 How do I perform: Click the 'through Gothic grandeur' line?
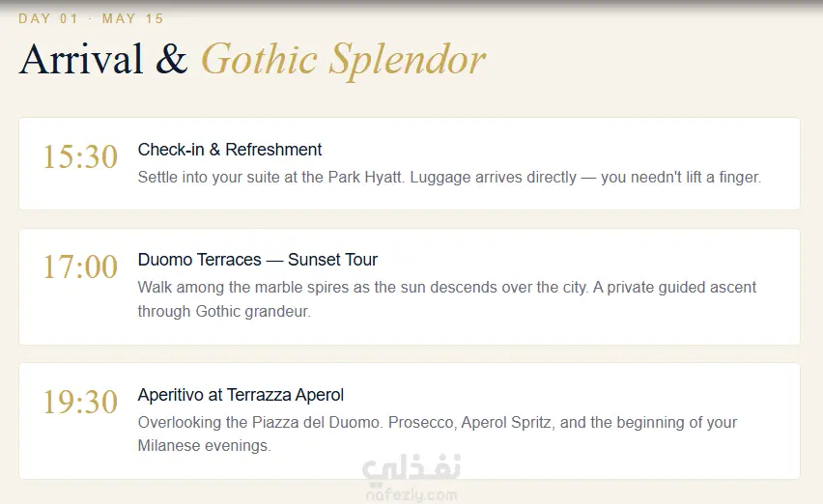pyautogui.click(x=224, y=312)
